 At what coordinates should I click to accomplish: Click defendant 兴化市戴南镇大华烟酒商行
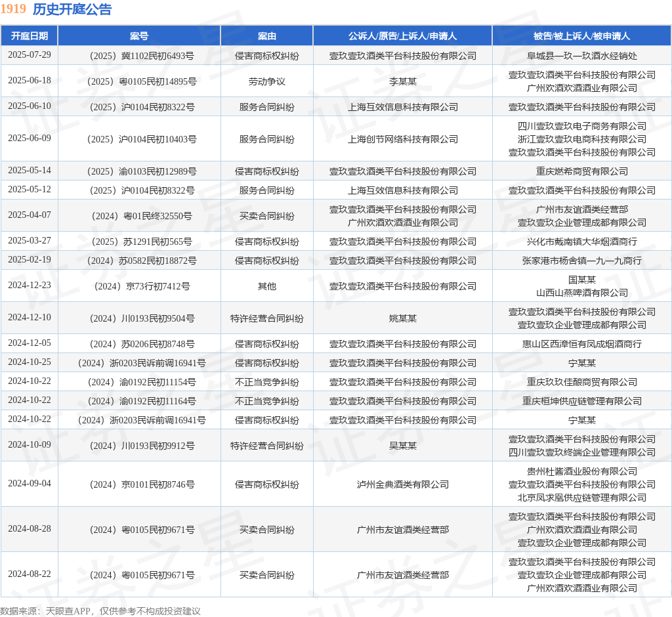click(581, 242)
